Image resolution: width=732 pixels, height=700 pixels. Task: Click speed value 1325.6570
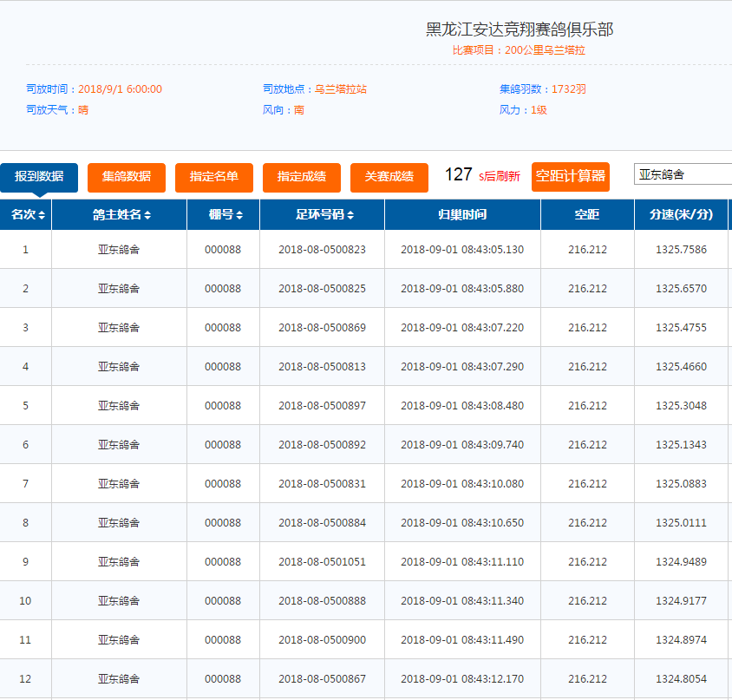(x=681, y=289)
